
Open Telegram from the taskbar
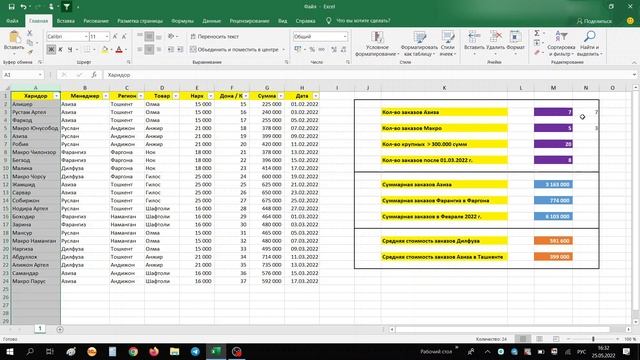pyautogui.click(x=195, y=351)
